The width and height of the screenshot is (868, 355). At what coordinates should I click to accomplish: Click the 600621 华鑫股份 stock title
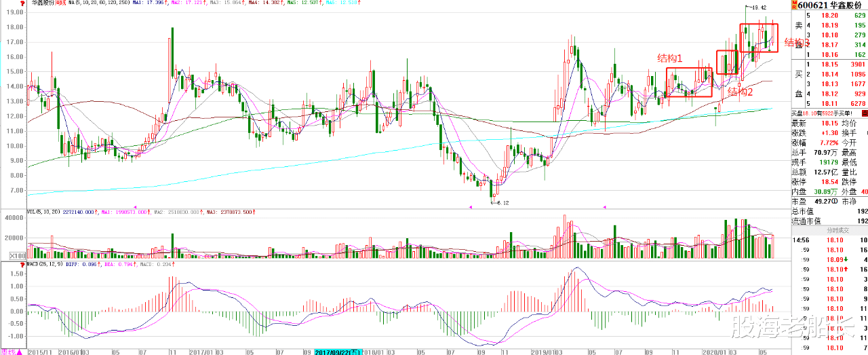pyautogui.click(x=831, y=5)
